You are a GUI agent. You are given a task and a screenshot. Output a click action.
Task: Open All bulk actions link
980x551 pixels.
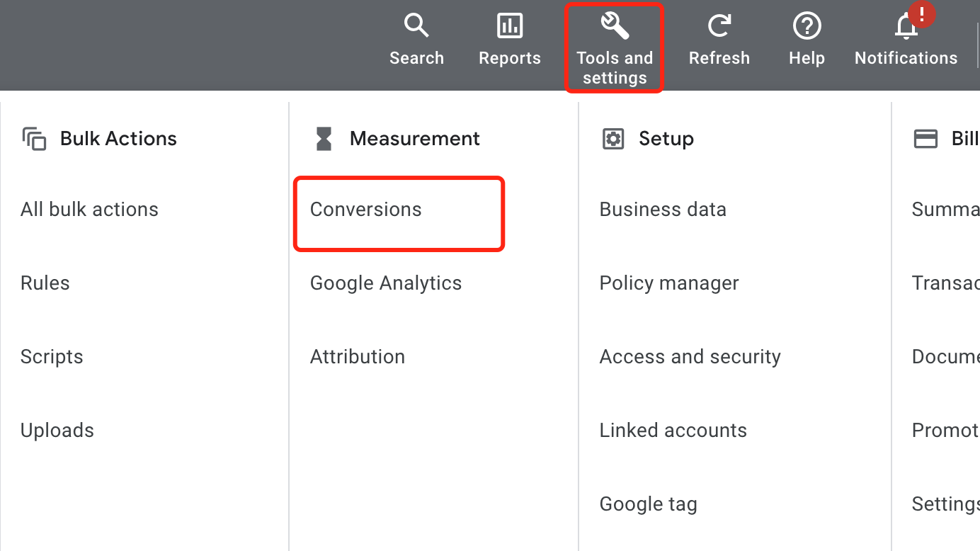89,210
